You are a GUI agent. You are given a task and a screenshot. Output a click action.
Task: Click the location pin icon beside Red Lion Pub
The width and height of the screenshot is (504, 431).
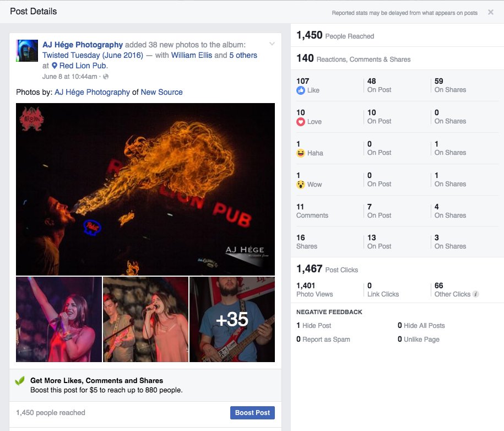55,66
